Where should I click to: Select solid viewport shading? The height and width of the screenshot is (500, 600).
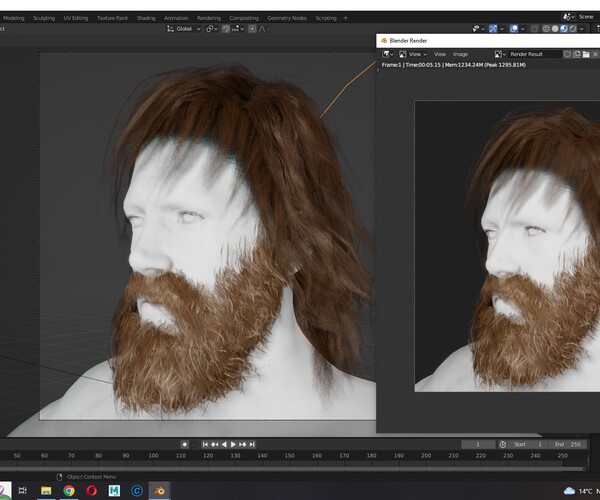click(555, 29)
